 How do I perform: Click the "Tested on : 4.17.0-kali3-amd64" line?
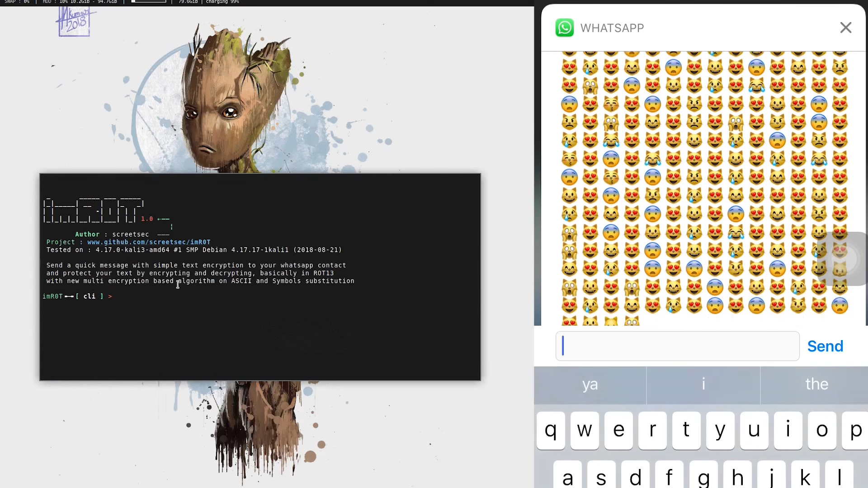(x=194, y=250)
